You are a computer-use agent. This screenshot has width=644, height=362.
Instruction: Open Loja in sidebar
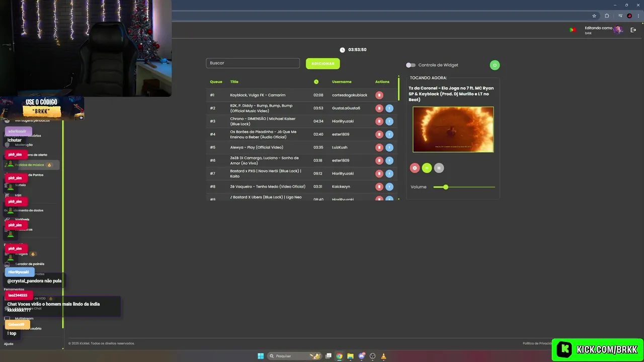(x=18, y=195)
